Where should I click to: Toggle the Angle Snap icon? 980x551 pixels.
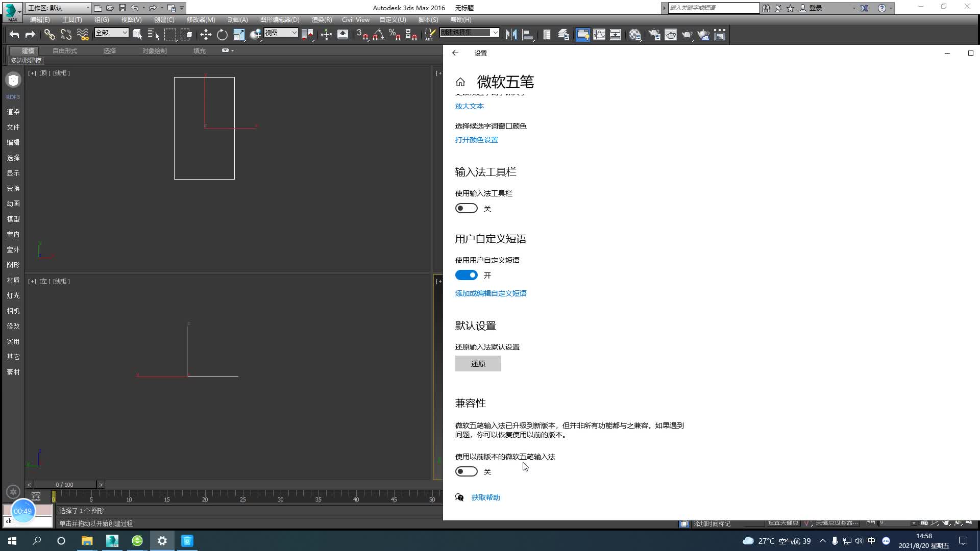378,35
